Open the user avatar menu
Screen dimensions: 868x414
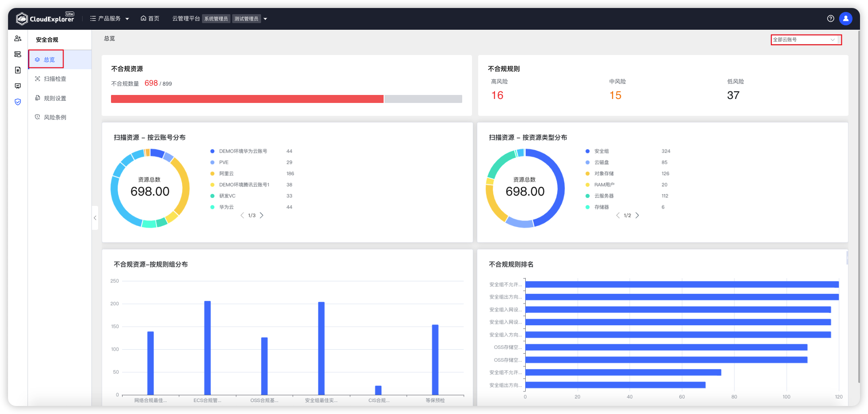[x=846, y=19]
